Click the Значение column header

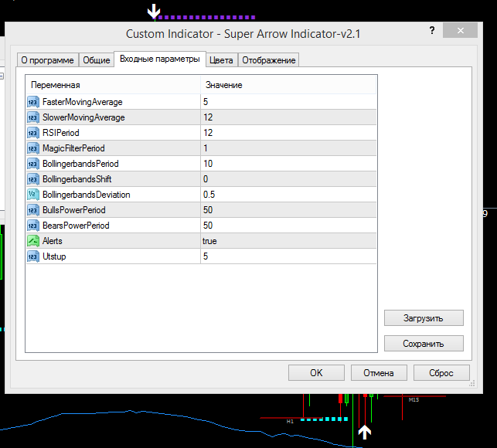pos(288,85)
